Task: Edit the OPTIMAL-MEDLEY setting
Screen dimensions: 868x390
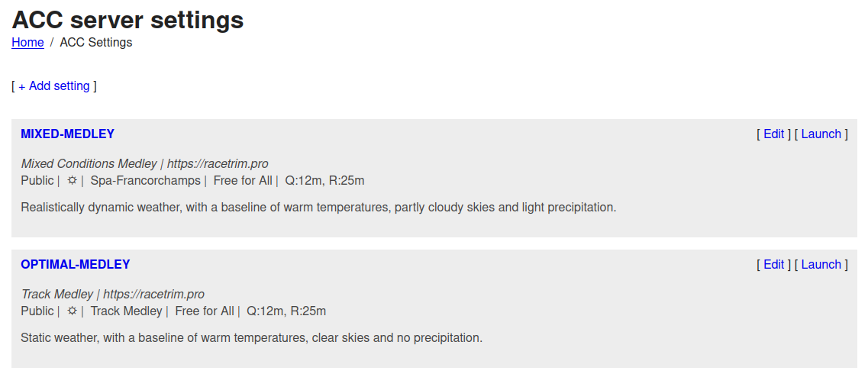Action: tap(773, 265)
